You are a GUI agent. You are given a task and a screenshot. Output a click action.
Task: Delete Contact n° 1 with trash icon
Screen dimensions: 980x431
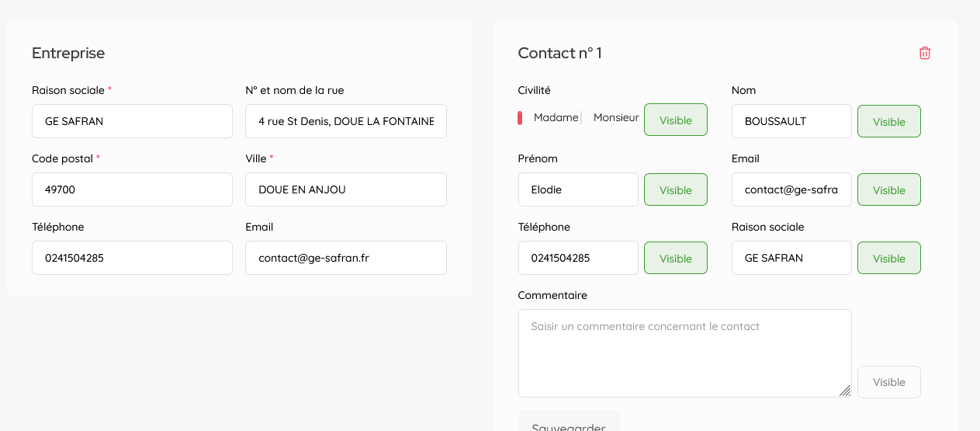924,53
